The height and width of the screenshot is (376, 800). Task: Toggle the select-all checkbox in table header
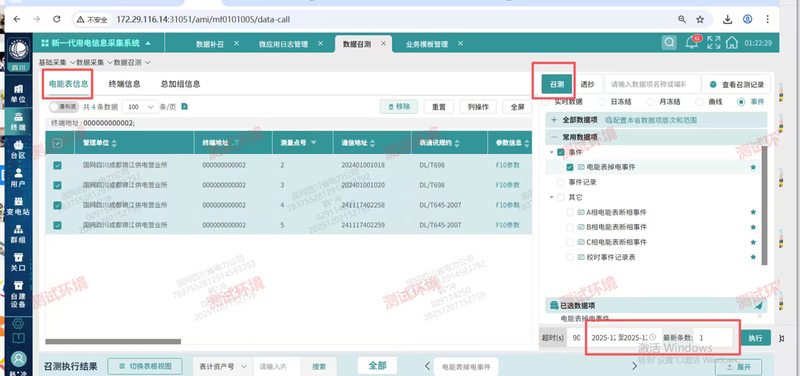coord(58,143)
